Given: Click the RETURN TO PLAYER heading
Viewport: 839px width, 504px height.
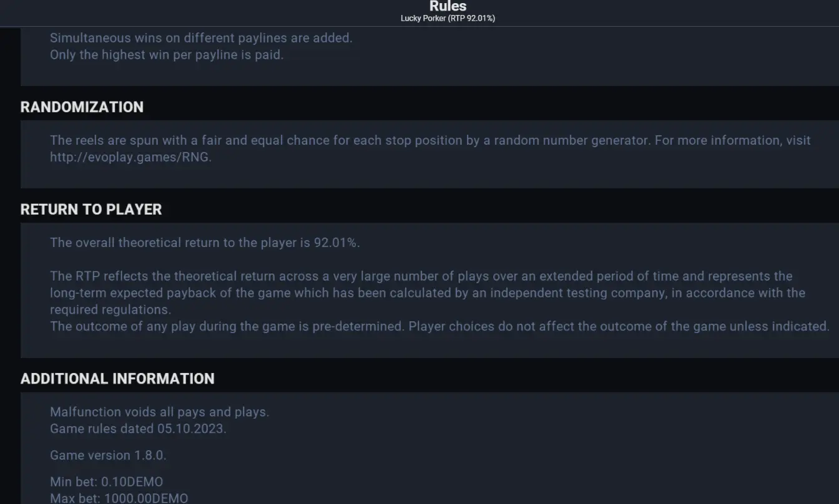Looking at the screenshot, I should click(x=91, y=209).
